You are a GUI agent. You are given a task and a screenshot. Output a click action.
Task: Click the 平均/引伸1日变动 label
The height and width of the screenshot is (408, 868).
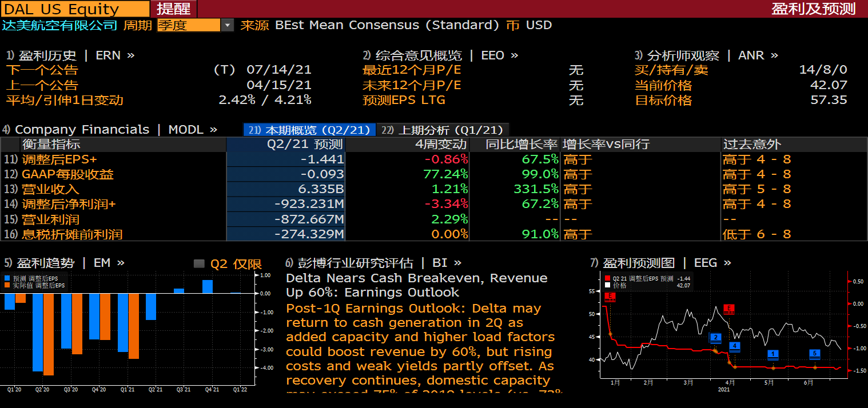pyautogui.click(x=65, y=100)
